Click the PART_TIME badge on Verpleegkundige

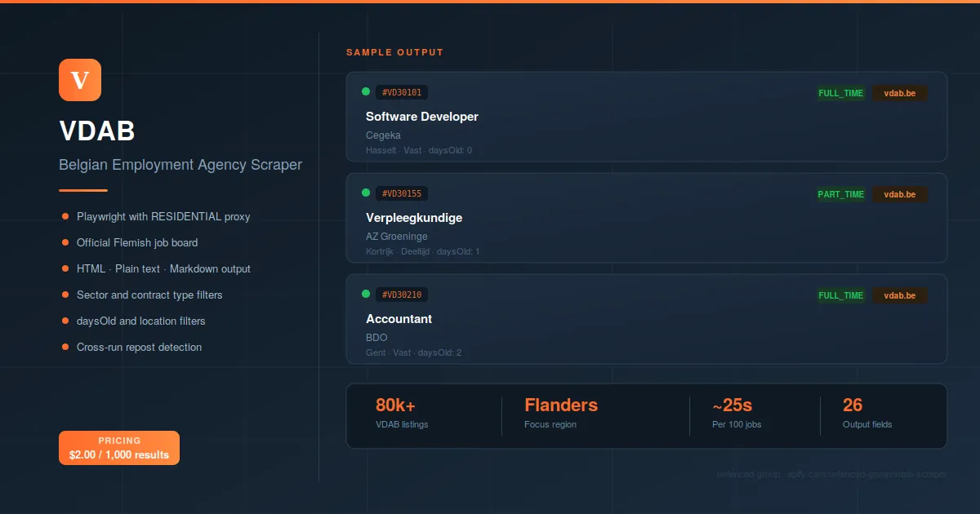tap(840, 194)
